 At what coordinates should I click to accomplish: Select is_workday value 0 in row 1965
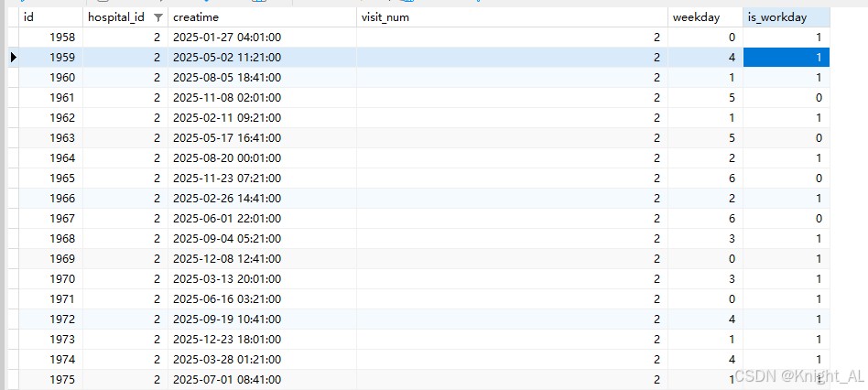(x=787, y=179)
